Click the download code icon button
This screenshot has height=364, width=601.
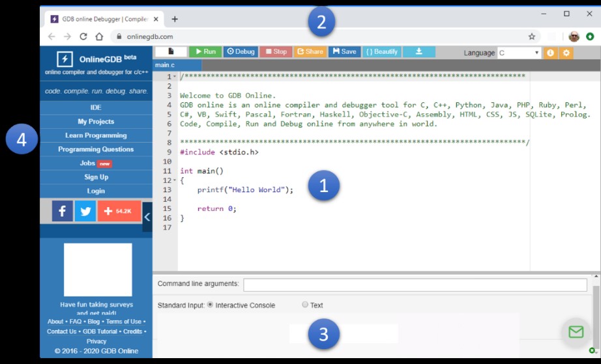419,51
